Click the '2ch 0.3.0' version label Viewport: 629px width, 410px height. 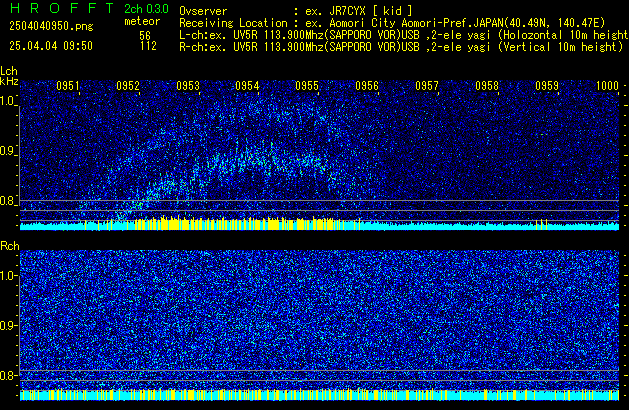tap(146, 9)
